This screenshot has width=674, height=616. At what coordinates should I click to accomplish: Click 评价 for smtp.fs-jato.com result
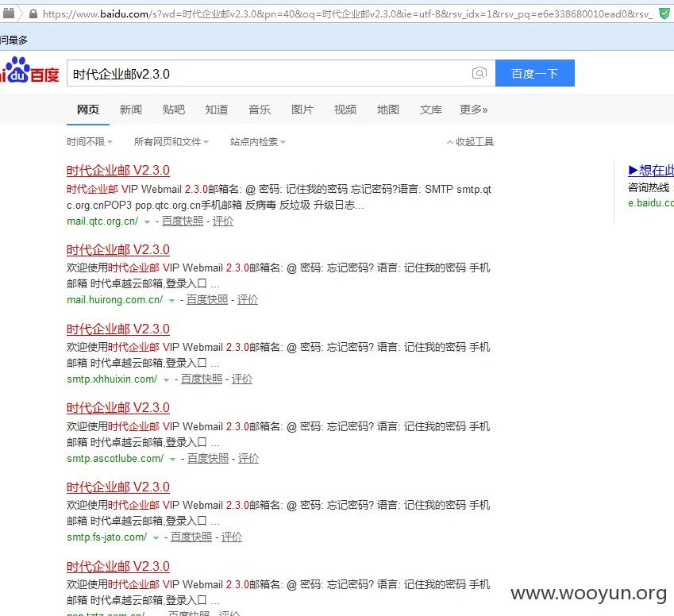232,537
